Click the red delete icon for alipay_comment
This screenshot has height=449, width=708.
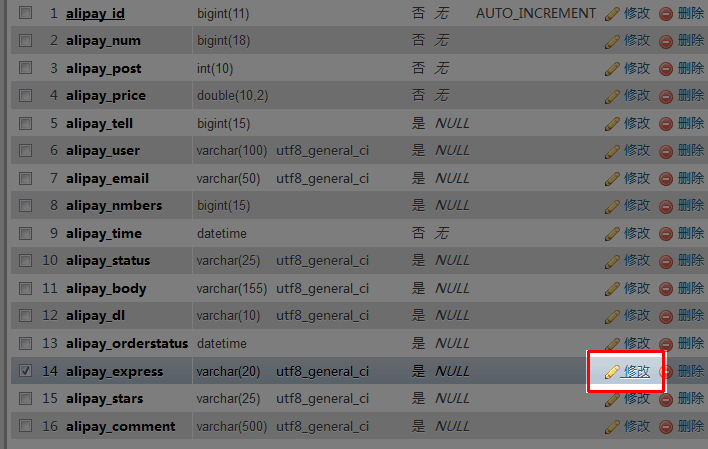(666, 426)
